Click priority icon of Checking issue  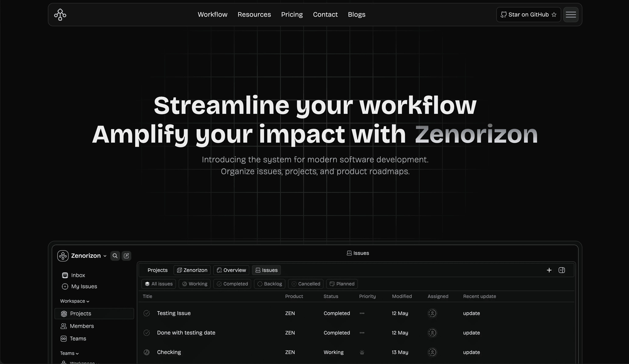pyautogui.click(x=362, y=352)
